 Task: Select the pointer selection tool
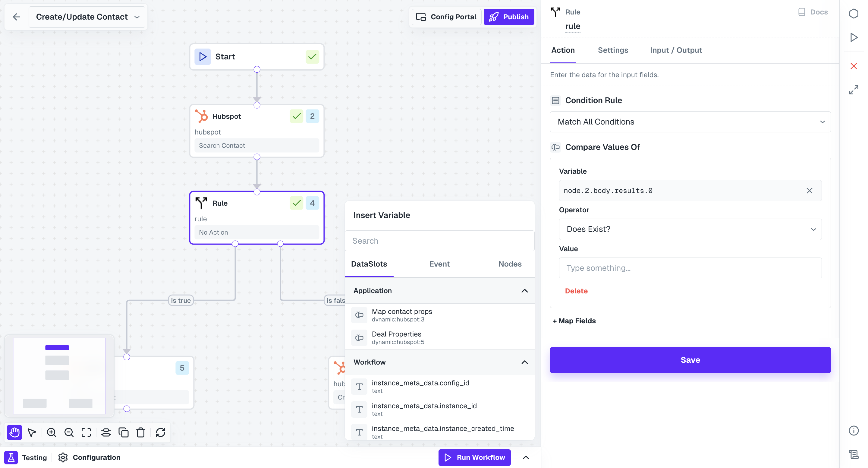click(x=32, y=432)
